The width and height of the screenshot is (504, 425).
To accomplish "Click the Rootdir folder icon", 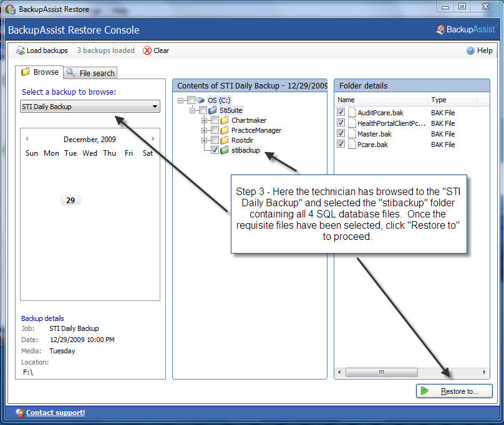I will tap(225, 140).
